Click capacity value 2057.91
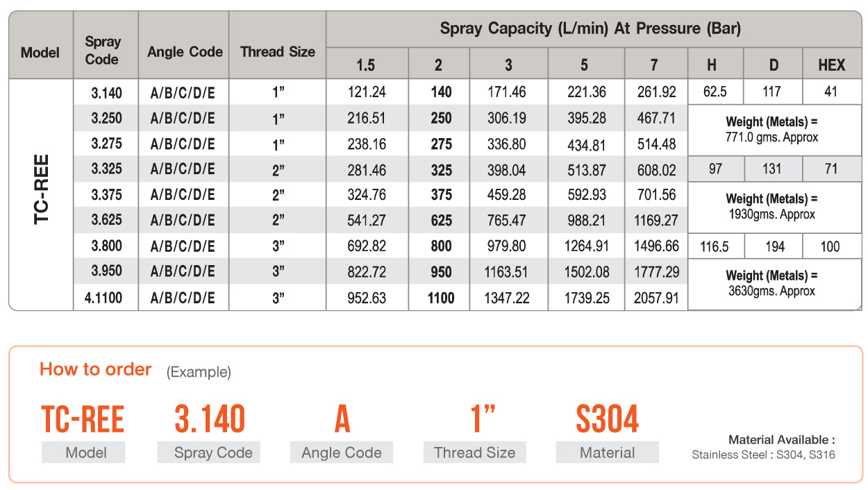Image resolution: width=868 pixels, height=490 pixels. tap(656, 298)
